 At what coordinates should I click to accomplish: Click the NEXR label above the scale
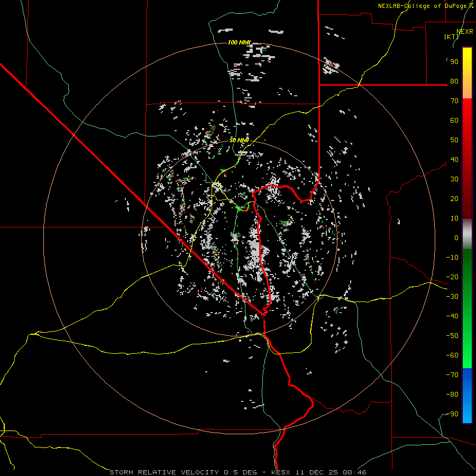coord(465,32)
